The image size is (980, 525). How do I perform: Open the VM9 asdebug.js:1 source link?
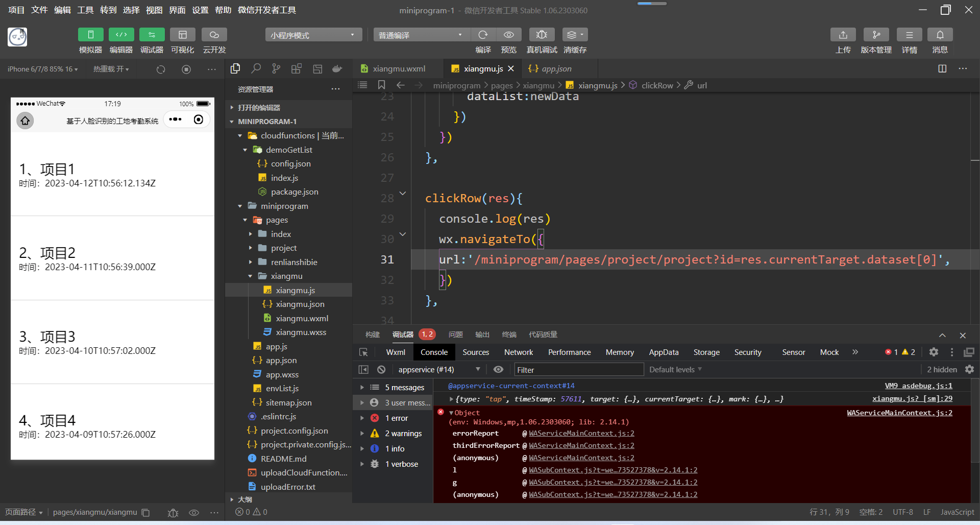918,386
